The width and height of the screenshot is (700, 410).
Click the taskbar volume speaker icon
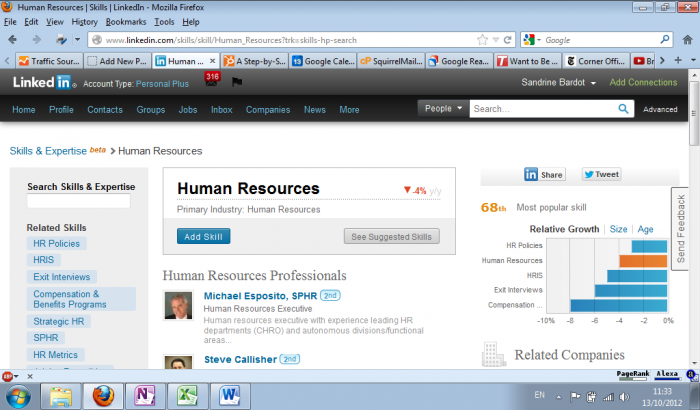point(625,397)
